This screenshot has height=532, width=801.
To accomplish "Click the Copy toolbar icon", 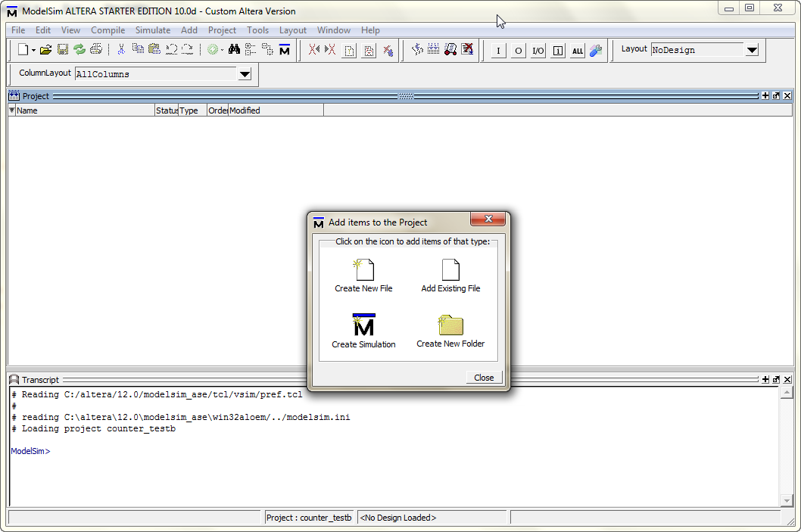I will [138, 49].
